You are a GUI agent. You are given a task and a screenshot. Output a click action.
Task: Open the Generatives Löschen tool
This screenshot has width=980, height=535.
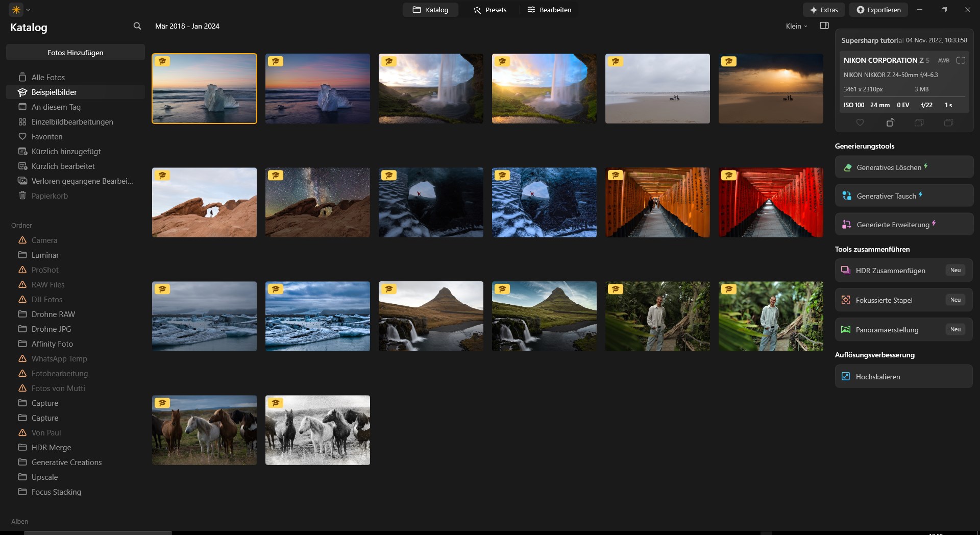click(903, 167)
